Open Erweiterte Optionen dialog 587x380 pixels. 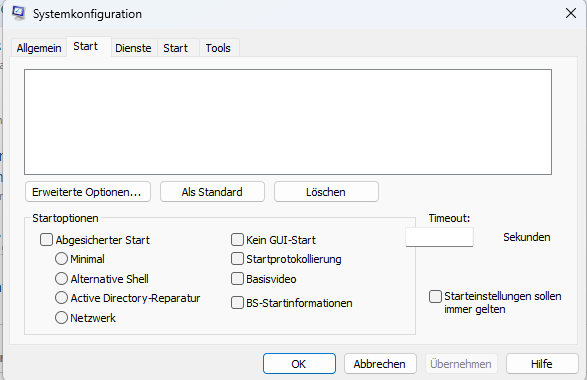88,192
